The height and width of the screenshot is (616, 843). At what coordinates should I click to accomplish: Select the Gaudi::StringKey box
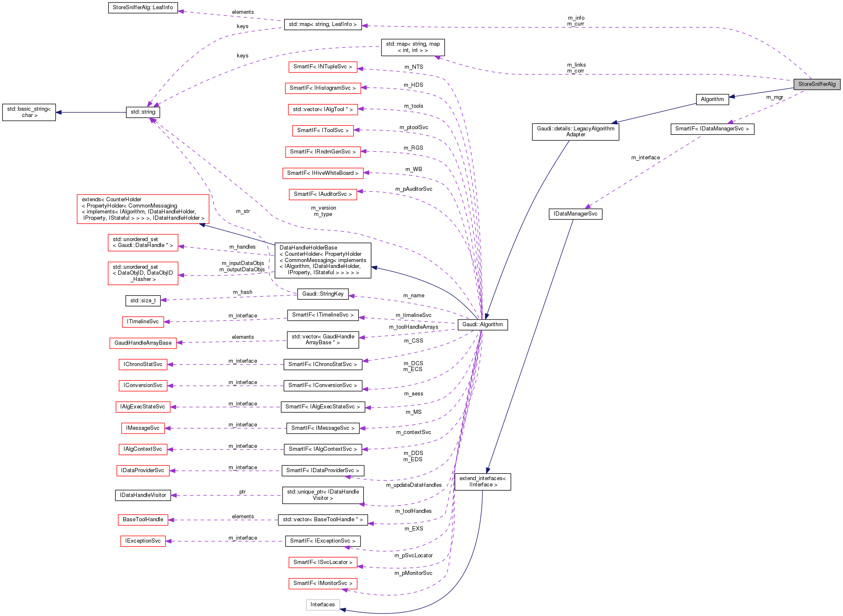coord(323,294)
